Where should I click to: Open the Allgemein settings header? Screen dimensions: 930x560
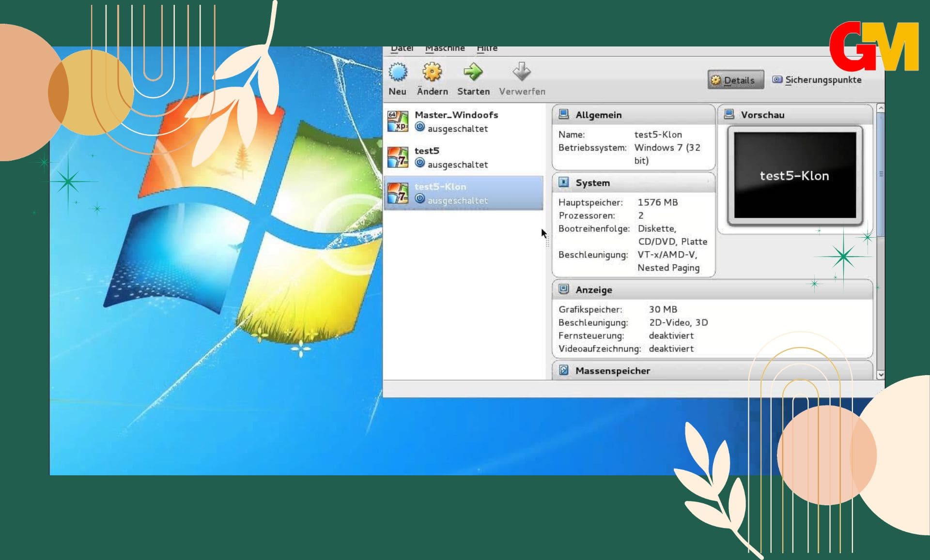633,115
